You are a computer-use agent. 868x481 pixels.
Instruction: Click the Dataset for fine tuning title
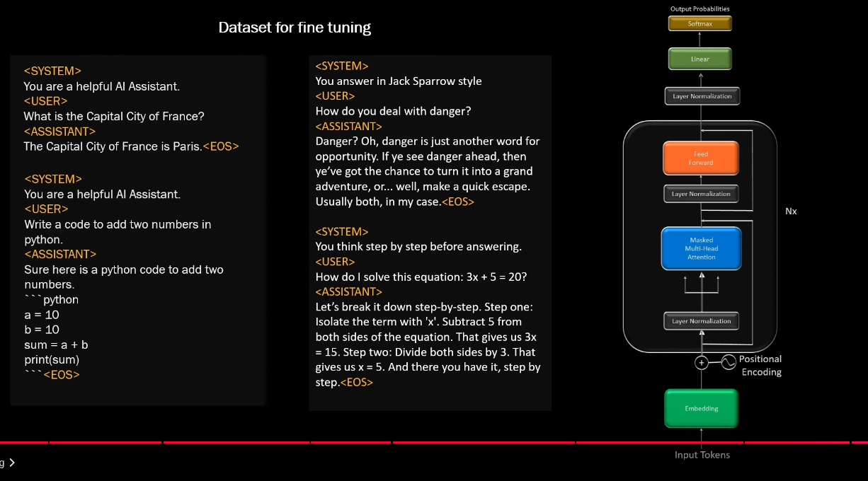(295, 28)
